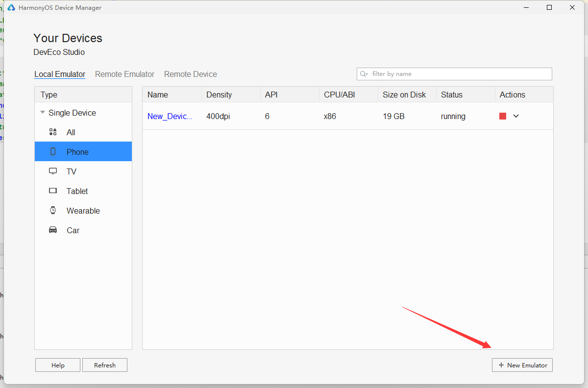Screen dimensions: 588x388
Task: Switch to Remote Device tab
Action: 191,74
